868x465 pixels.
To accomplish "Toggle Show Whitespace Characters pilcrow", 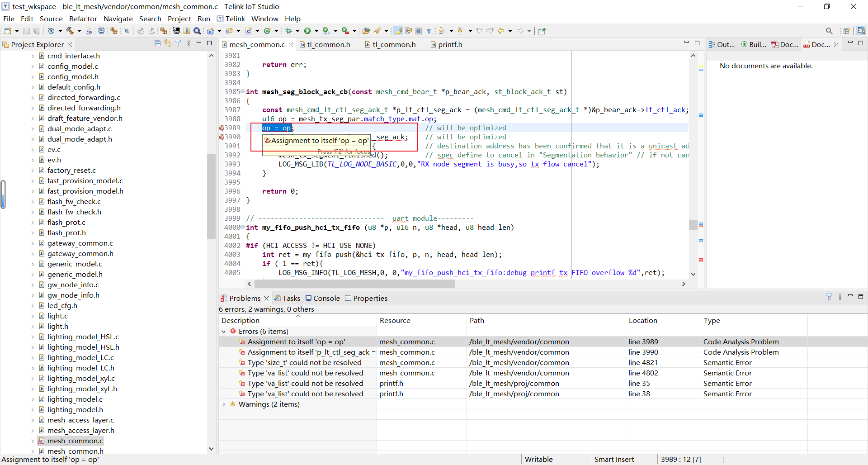I will (429, 31).
